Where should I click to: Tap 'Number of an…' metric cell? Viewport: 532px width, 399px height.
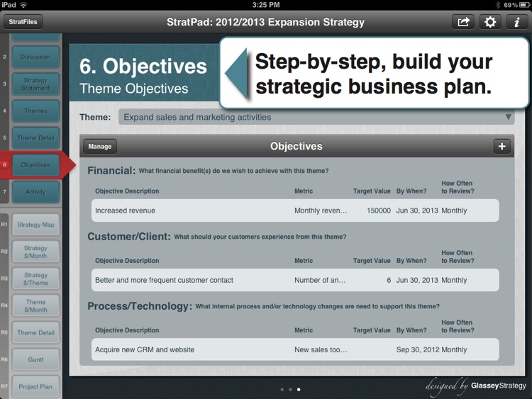click(x=320, y=280)
